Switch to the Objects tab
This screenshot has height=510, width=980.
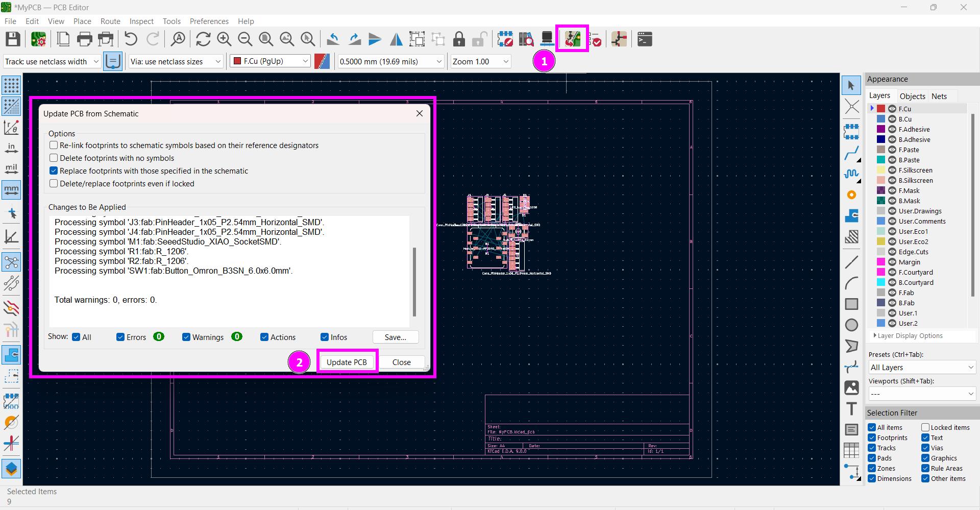912,96
